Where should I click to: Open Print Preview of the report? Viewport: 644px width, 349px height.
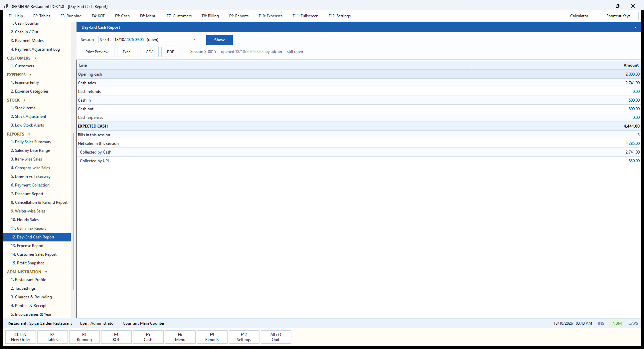click(97, 52)
